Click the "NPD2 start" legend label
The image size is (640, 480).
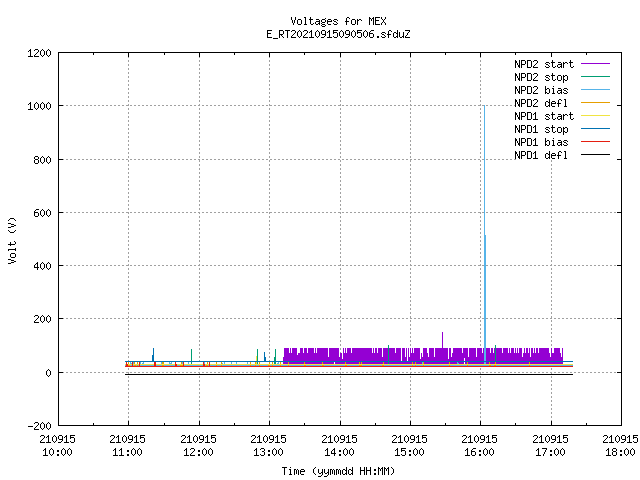coord(544,64)
